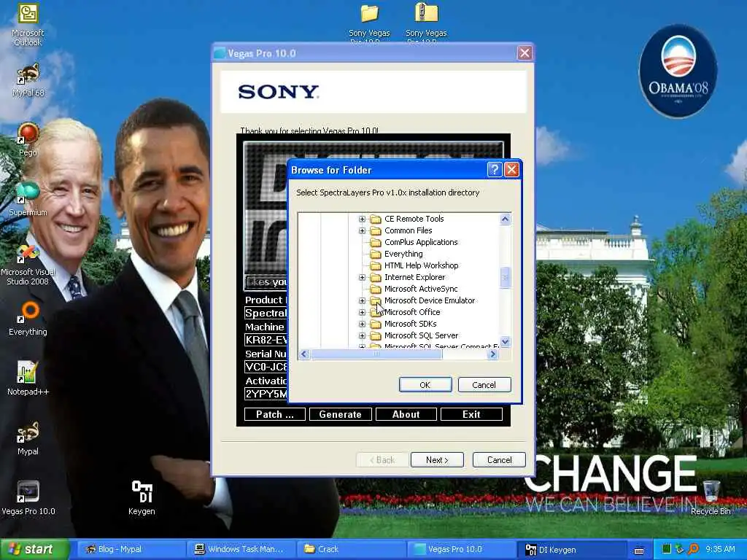Expand the Internet Explorer folder node
747x560 pixels.
pyautogui.click(x=362, y=277)
